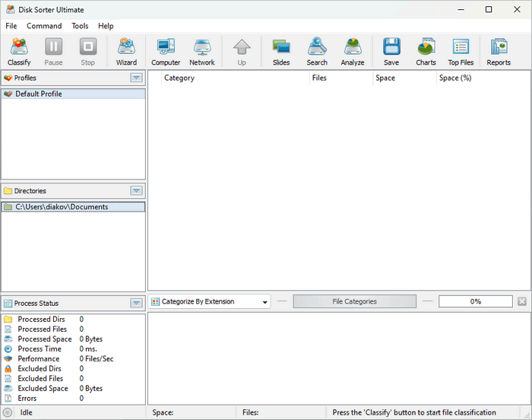Screen dimensions: 532x420
Task: Click the Stop toolbar icon
Action: tap(88, 46)
